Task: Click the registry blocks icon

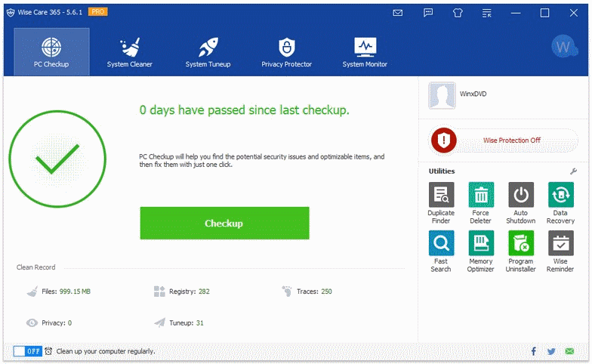Action: [159, 292]
